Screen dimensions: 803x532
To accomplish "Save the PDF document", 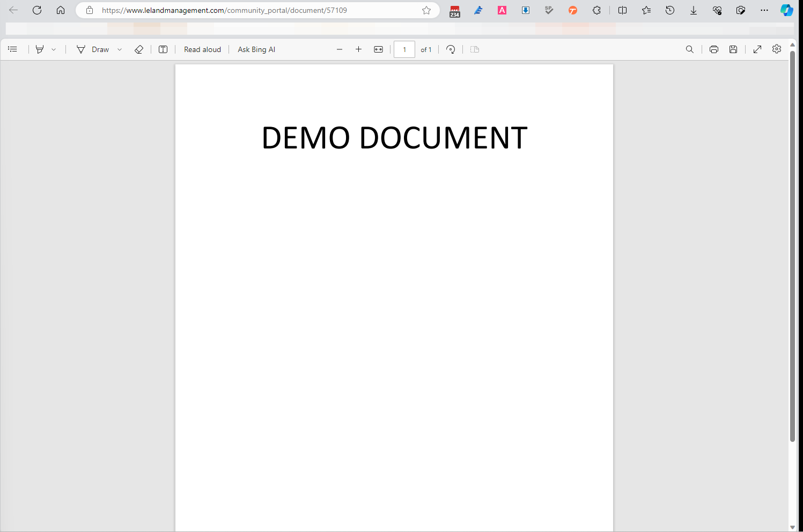I will [x=733, y=49].
